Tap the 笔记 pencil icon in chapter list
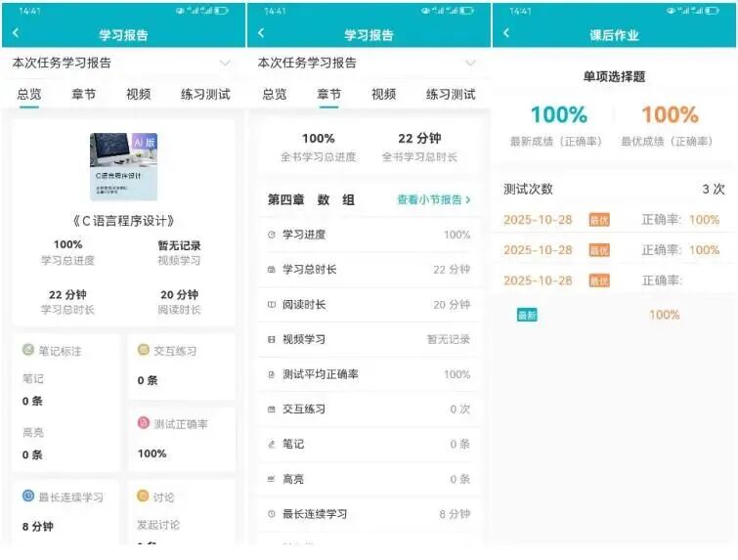Viewport: 738px width, 560px height. coord(271,445)
